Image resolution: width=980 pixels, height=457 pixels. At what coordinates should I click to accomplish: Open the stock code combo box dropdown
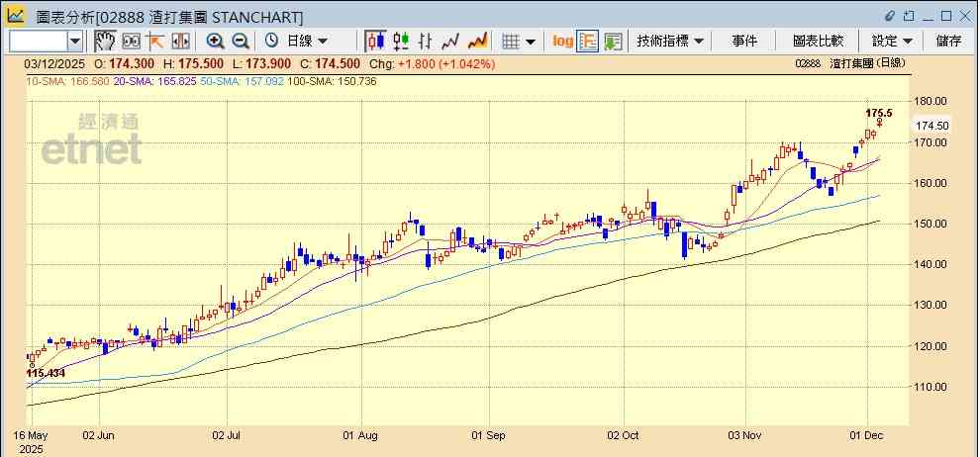(x=75, y=41)
